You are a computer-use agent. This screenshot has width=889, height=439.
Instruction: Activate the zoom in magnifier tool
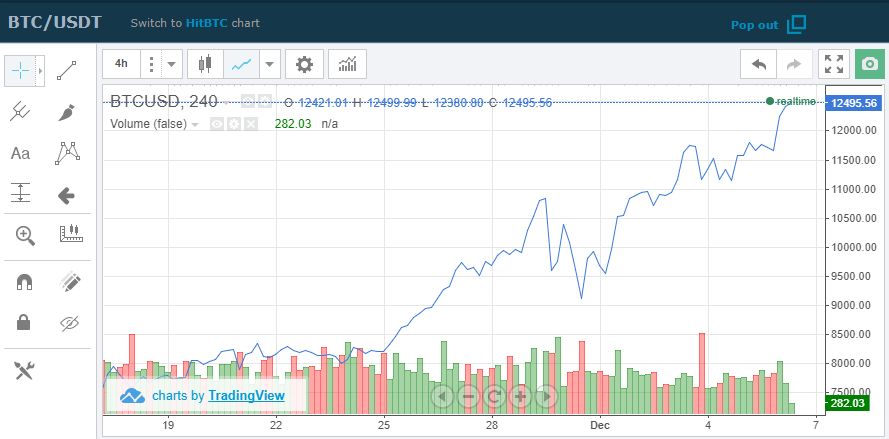tap(23, 235)
